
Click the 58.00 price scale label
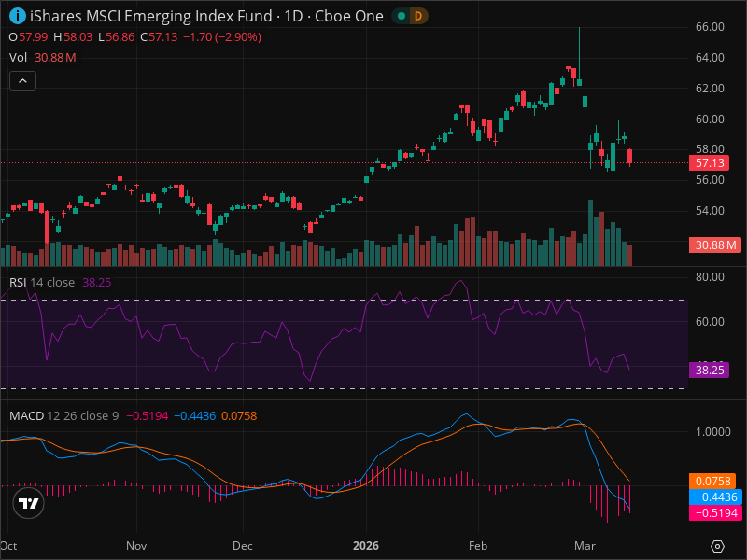point(710,149)
